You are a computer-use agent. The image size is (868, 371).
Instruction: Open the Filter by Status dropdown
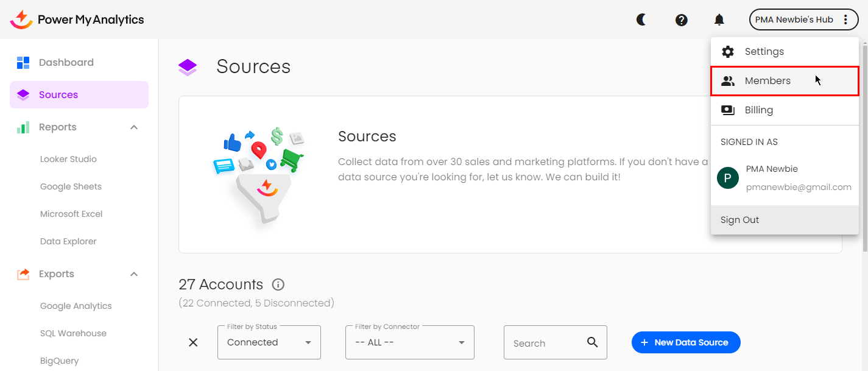pyautogui.click(x=269, y=342)
